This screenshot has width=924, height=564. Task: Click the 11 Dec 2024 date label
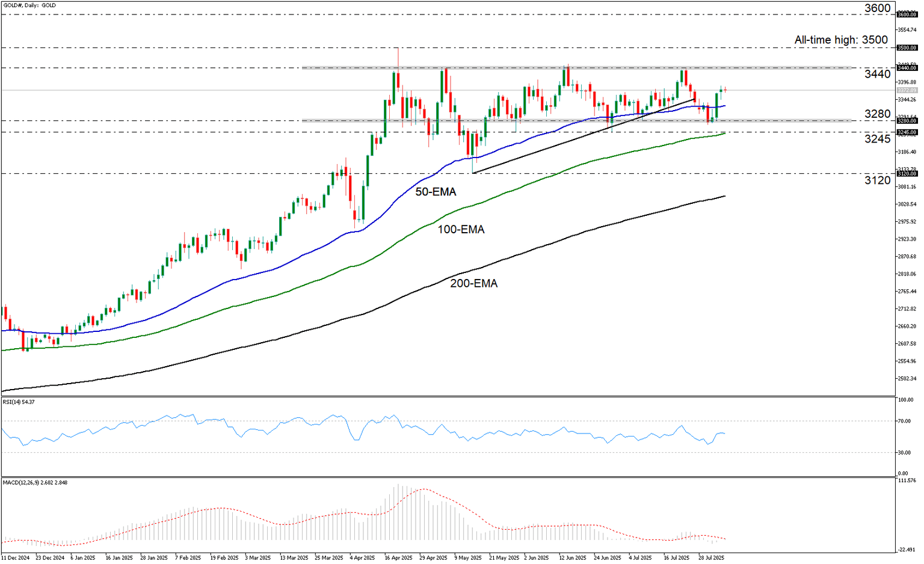[16, 558]
